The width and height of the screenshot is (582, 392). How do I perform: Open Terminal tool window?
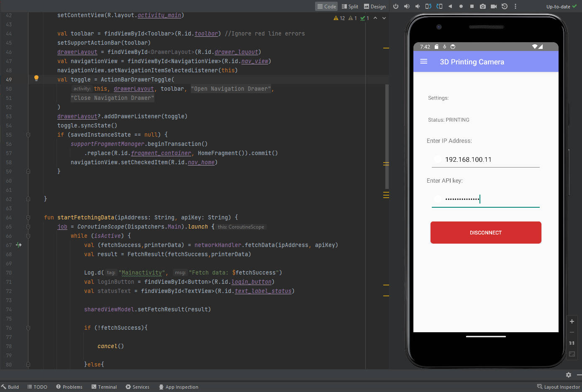click(x=104, y=387)
